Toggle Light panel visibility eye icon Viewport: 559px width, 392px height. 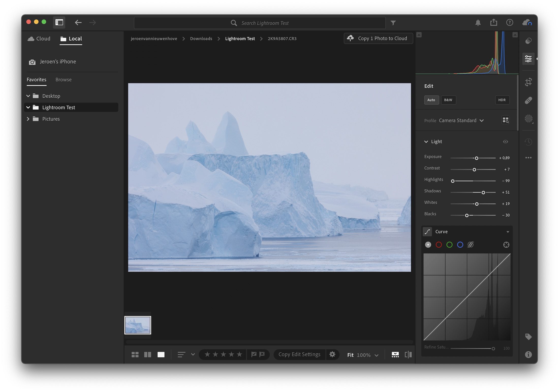point(505,142)
